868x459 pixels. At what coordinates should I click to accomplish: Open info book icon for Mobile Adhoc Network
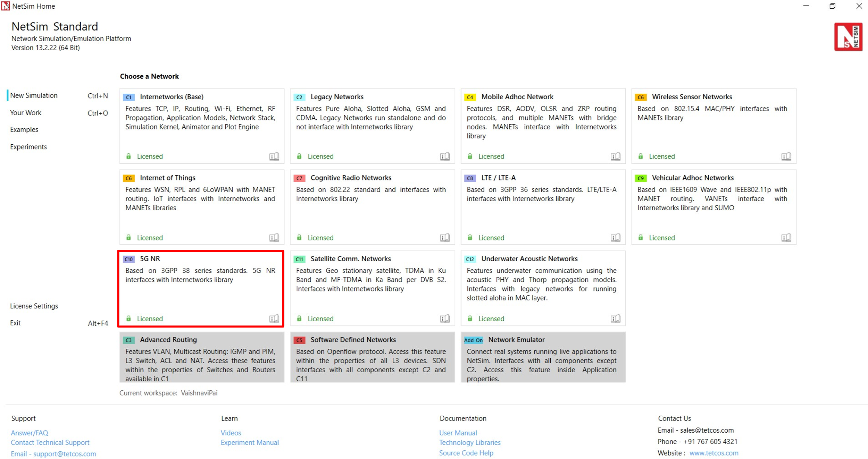616,156
